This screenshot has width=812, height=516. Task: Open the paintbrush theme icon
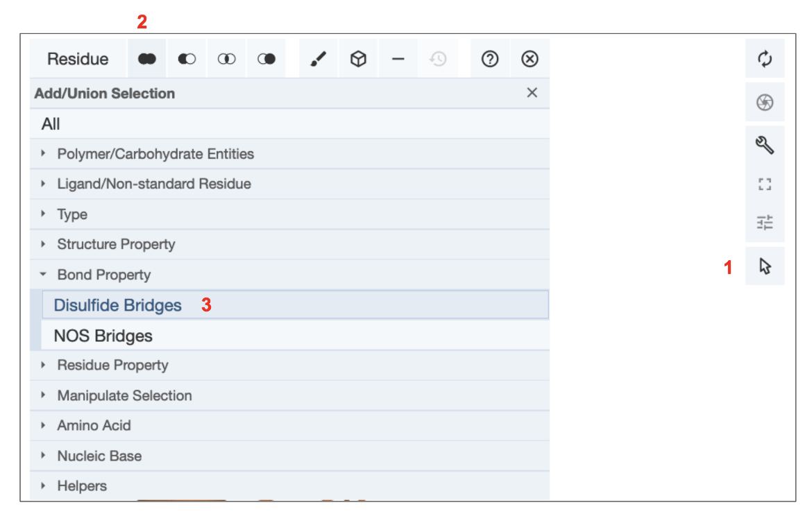point(318,60)
